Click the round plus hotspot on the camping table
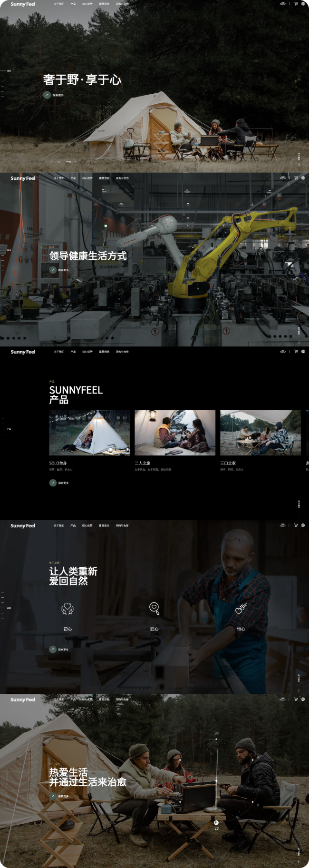The width and height of the screenshot is (309, 868). pos(216,822)
